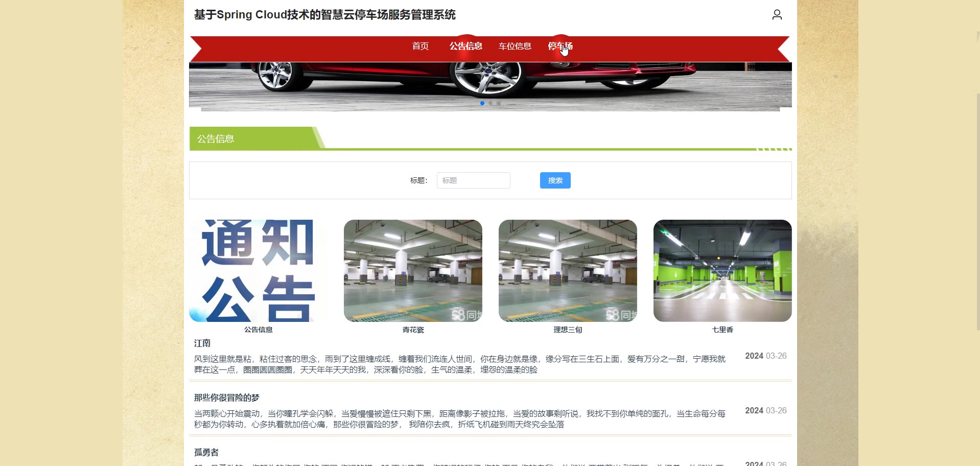Screen dimensions: 980x466
Task: Open the 停车场 menu item
Action: point(560,46)
